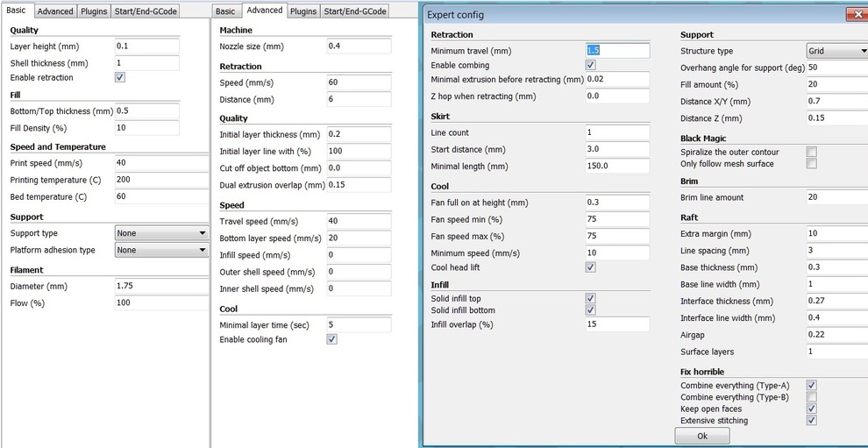Toggle Enable retraction checkbox
The height and width of the screenshot is (448, 868).
click(120, 77)
